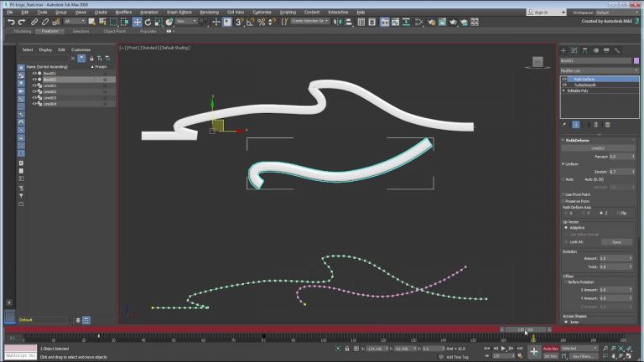Hide Box001 via its eye icon

click(x=34, y=73)
